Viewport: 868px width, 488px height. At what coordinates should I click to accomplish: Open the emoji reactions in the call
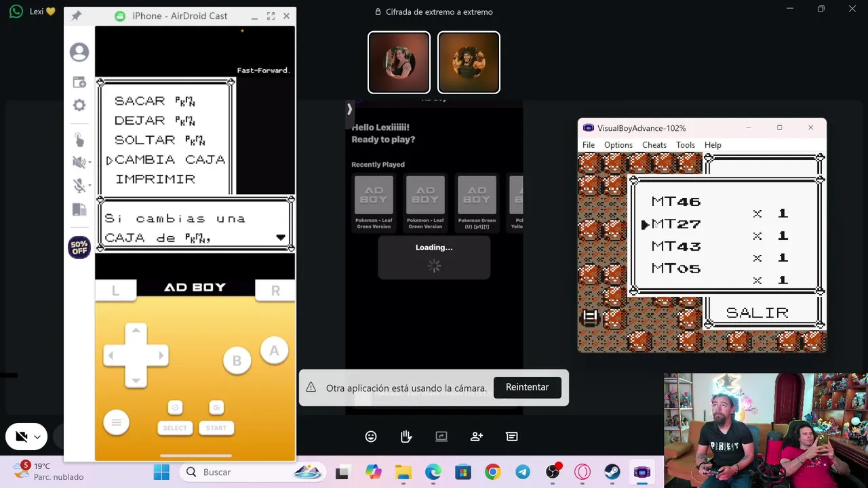371,436
